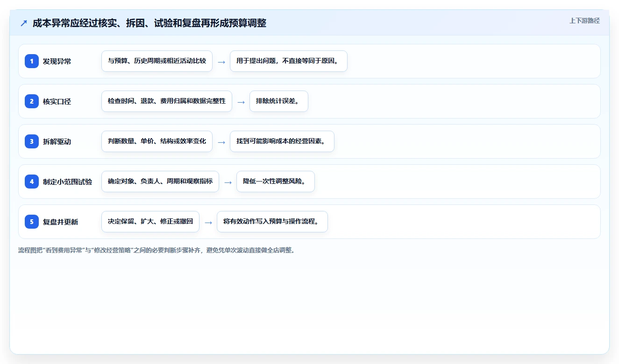Select step number 1 badge
This screenshot has width=619, height=364.
32,61
